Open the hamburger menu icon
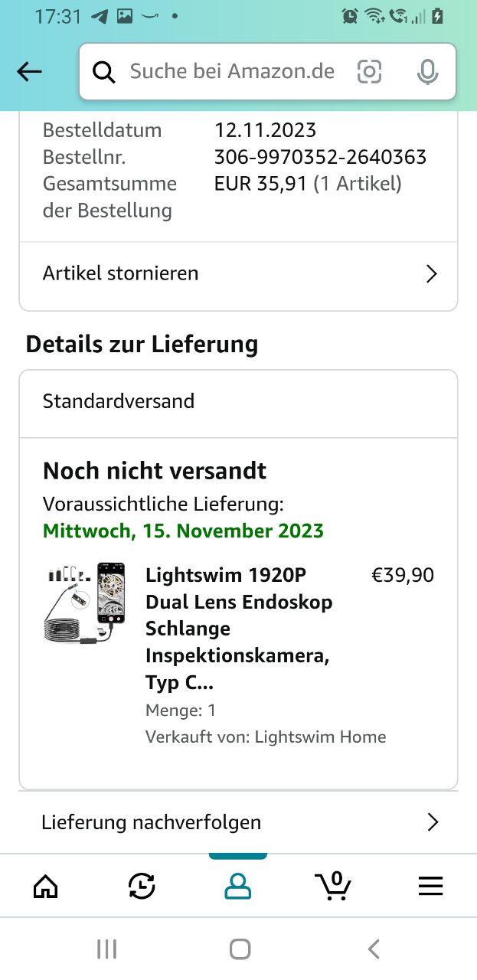 430,887
